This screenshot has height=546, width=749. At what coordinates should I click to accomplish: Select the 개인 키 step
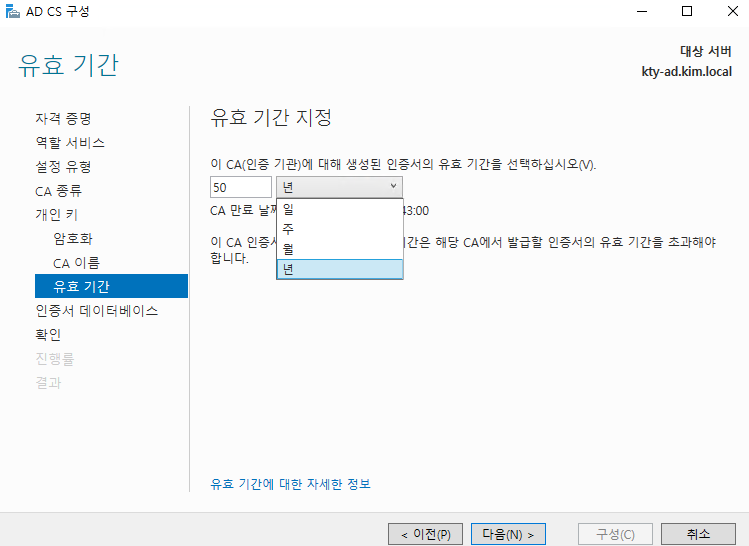[x=56, y=214]
